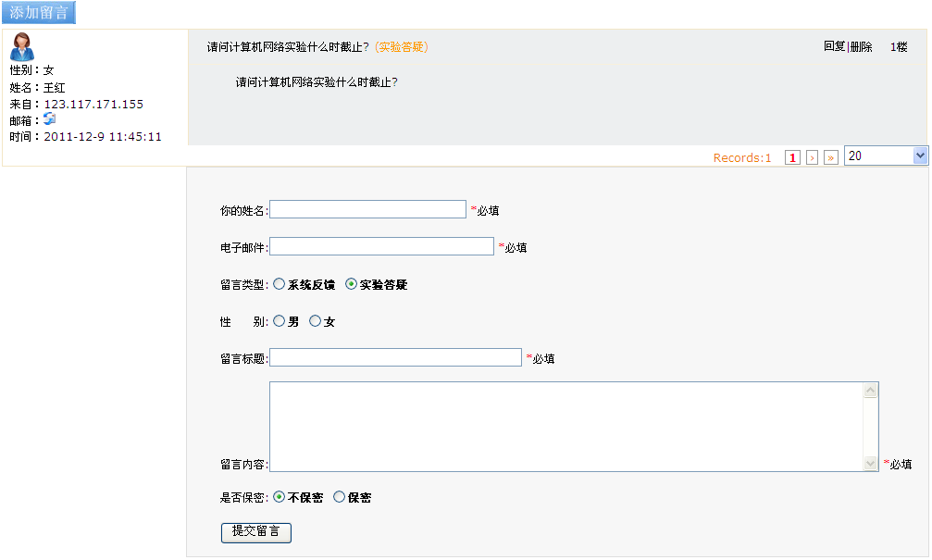The width and height of the screenshot is (932, 560).
Task: Click into the 留言内容 message textarea
Action: tap(565, 427)
